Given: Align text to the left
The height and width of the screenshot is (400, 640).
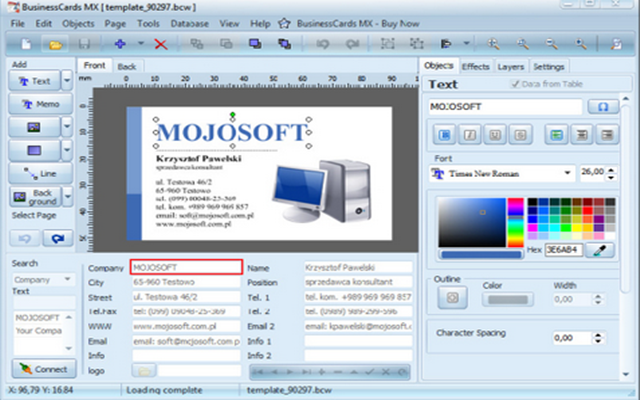Looking at the screenshot, I should point(556,135).
